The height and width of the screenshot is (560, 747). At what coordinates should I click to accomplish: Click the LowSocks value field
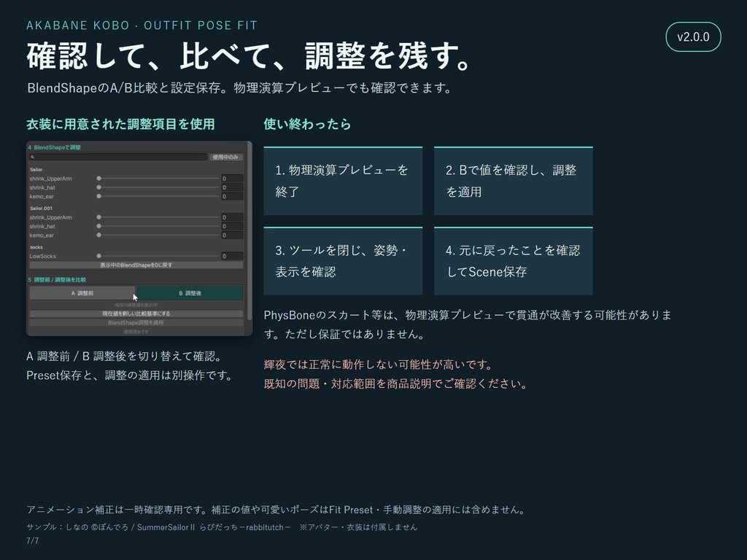click(x=232, y=256)
